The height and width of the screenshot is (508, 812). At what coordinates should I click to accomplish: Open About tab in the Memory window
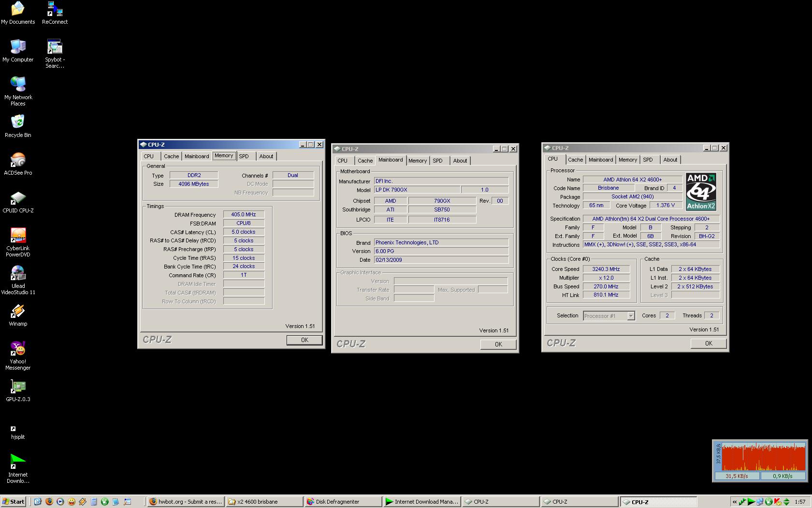tap(266, 156)
